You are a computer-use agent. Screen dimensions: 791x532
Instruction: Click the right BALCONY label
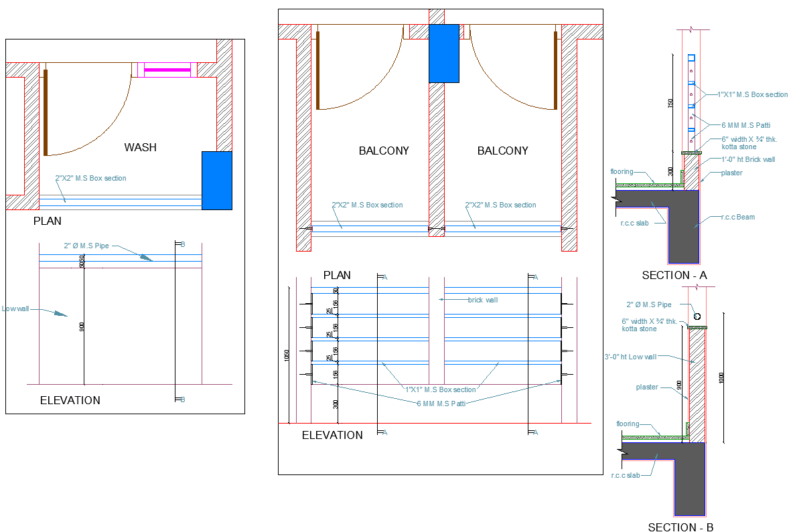(x=502, y=151)
